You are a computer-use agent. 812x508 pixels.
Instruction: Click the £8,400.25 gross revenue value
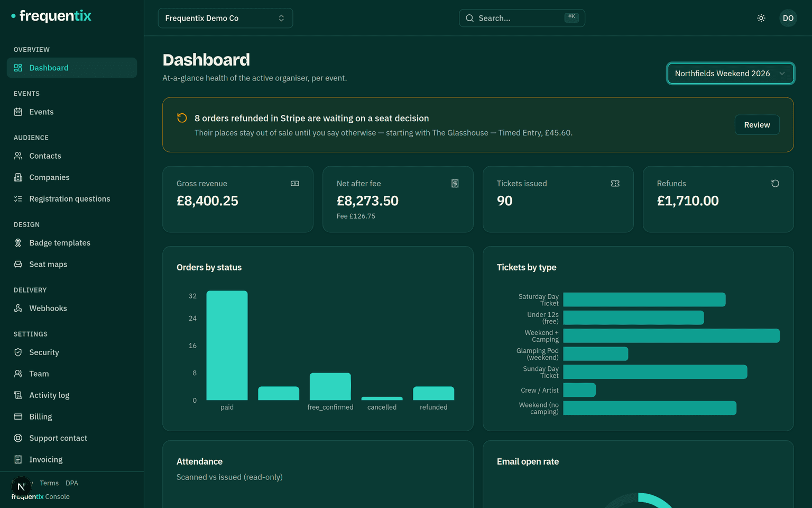pyautogui.click(x=207, y=201)
